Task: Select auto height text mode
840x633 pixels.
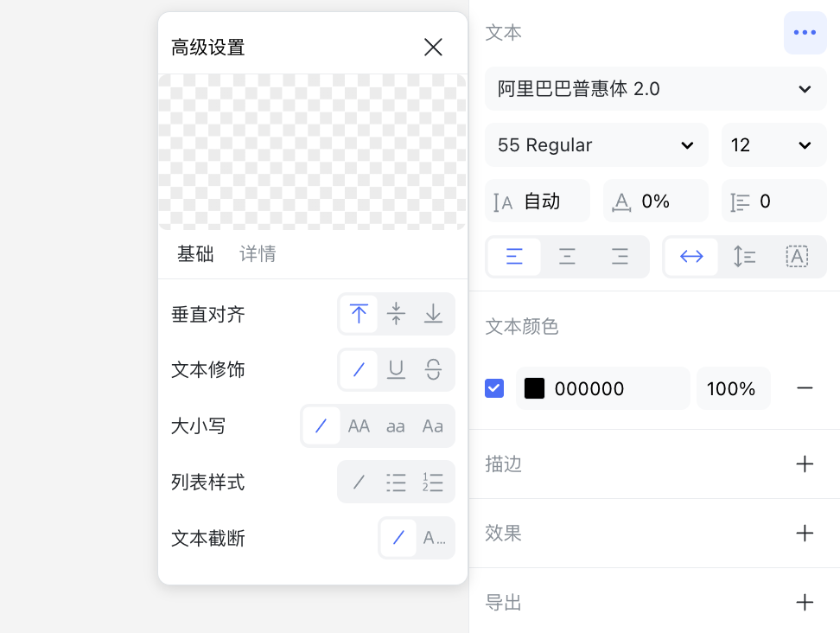Action: (744, 257)
